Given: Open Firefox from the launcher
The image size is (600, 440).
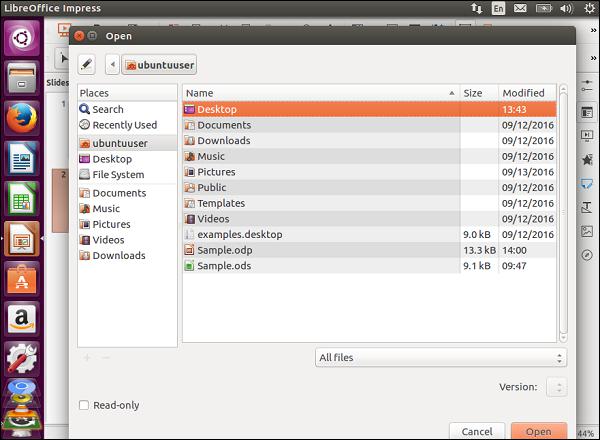Looking at the screenshot, I should tap(21, 117).
